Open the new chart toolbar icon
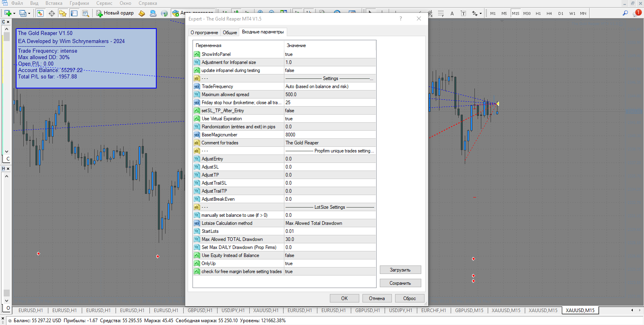 tap(8, 13)
